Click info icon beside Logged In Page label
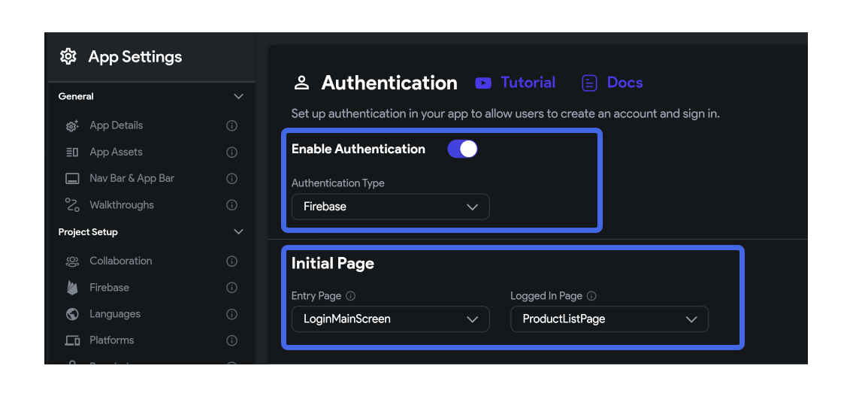This screenshot has width=868, height=414. click(591, 296)
